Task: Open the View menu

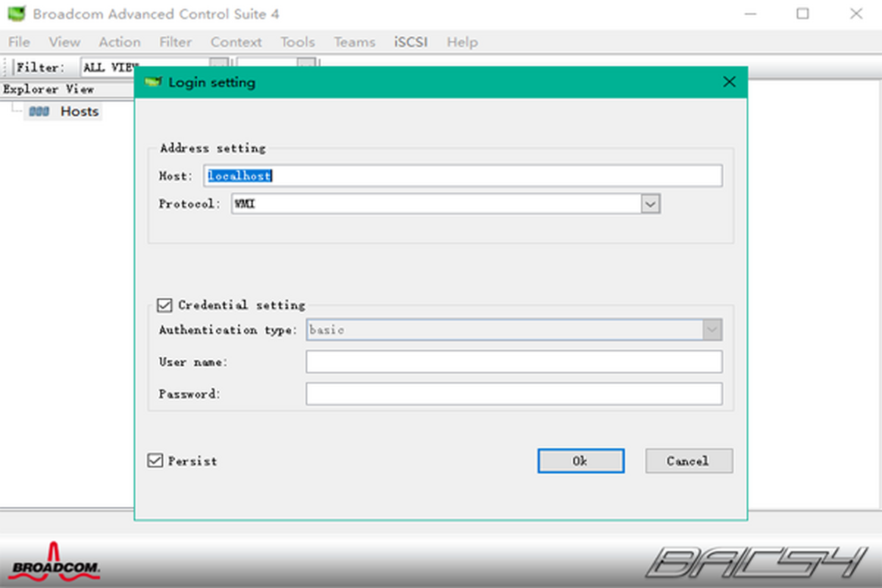Action: [65, 42]
